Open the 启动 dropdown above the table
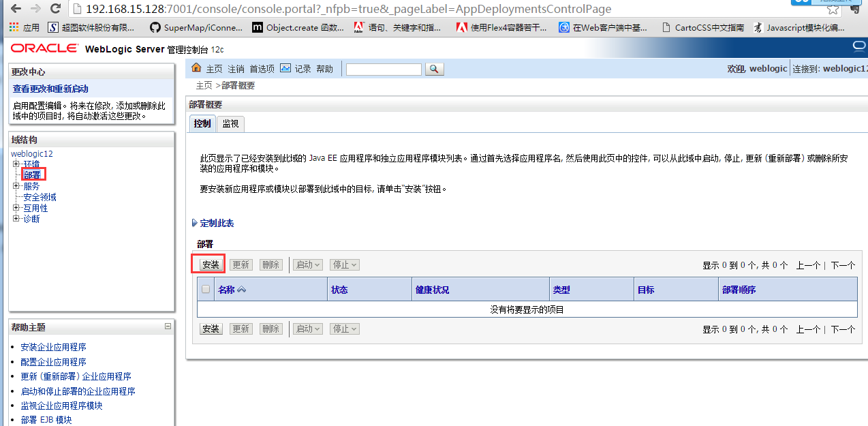Image resolution: width=868 pixels, height=426 pixels. 308,264
